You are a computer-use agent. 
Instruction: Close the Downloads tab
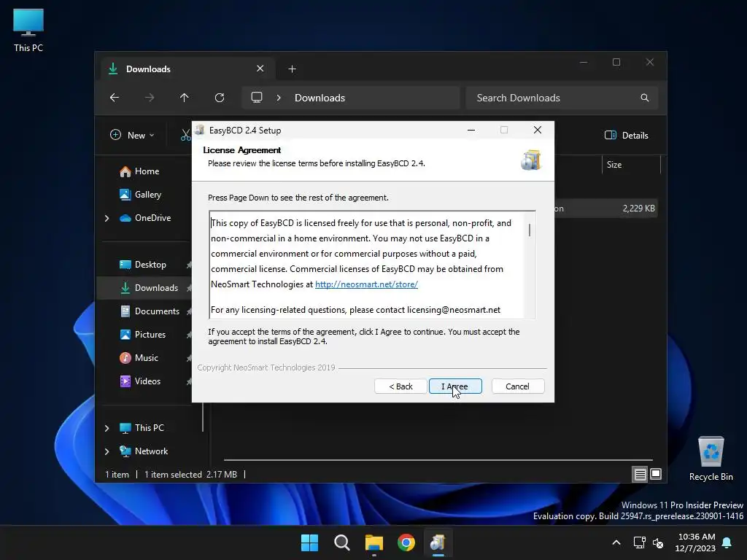260,69
